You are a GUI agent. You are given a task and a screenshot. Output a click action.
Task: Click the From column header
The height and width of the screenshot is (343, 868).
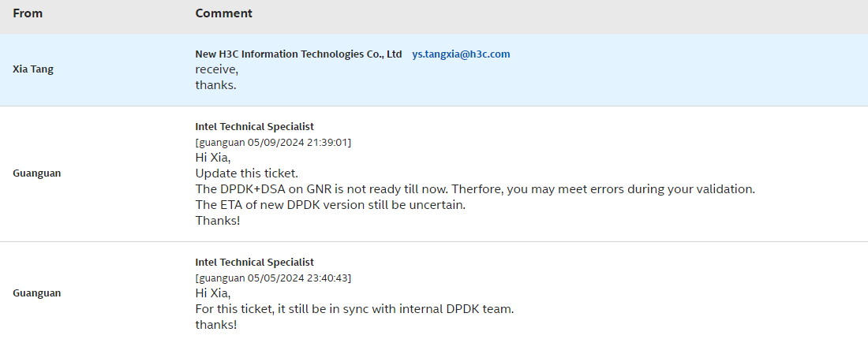tap(28, 13)
